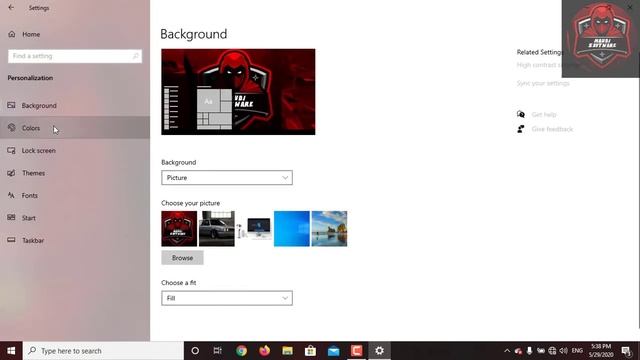This screenshot has height=360, width=640.
Task: Click the red cloud tray icon
Action: click(518, 351)
